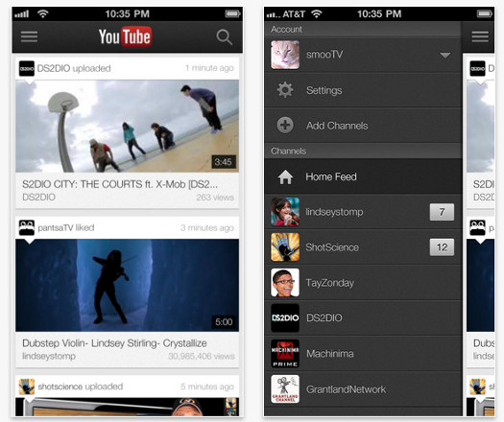
Task: Tap the 'Account' section header
Action: [x=363, y=30]
